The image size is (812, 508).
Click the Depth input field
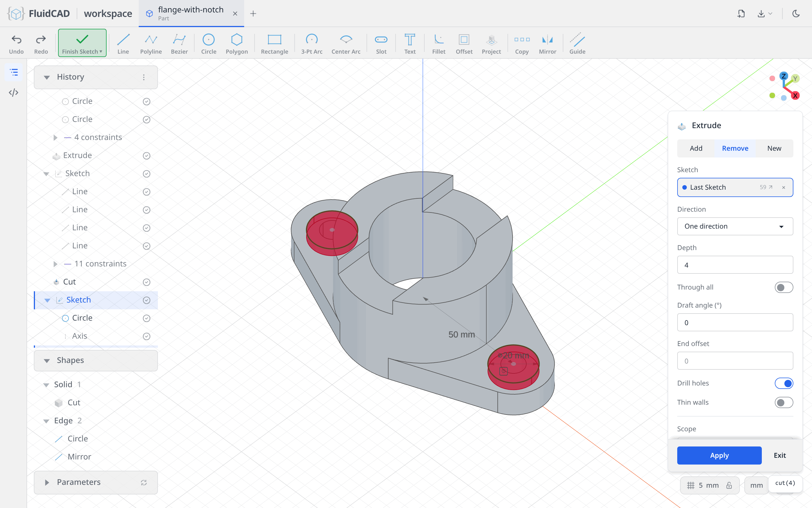pyautogui.click(x=735, y=265)
